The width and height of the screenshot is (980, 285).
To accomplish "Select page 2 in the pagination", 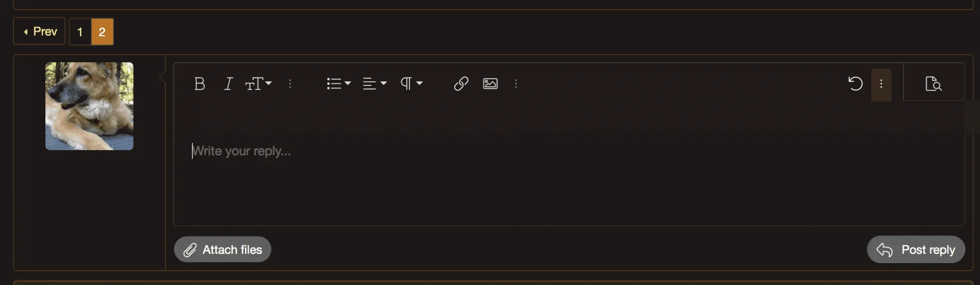I will pyautogui.click(x=102, y=32).
